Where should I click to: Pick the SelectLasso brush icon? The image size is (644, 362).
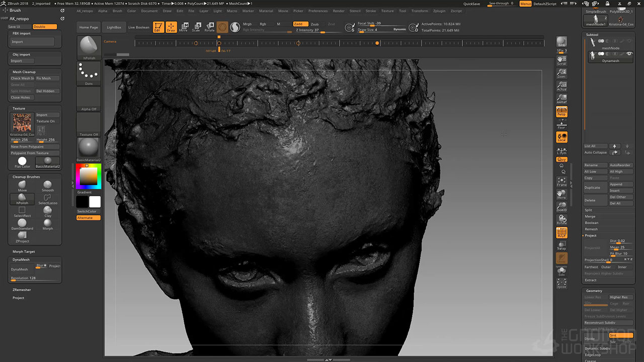pyautogui.click(x=48, y=198)
